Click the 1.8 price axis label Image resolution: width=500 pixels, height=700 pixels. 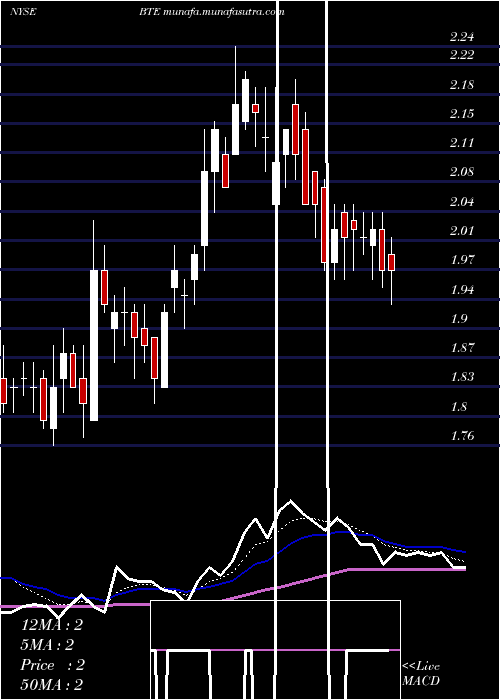tap(458, 407)
